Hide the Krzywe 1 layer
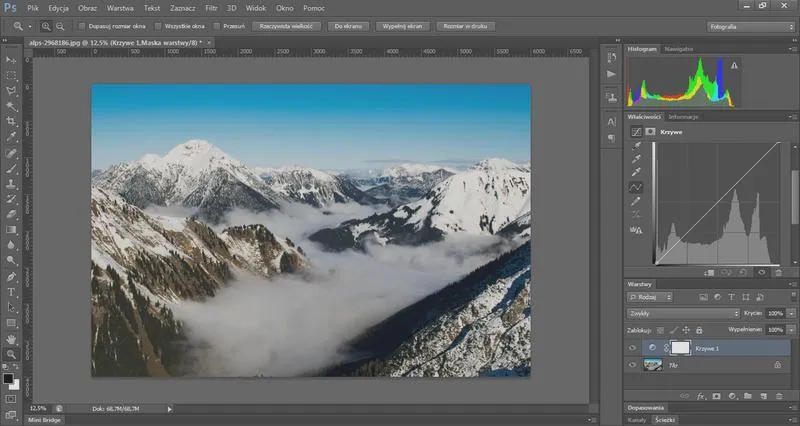This screenshot has height=426, width=800. (x=632, y=347)
